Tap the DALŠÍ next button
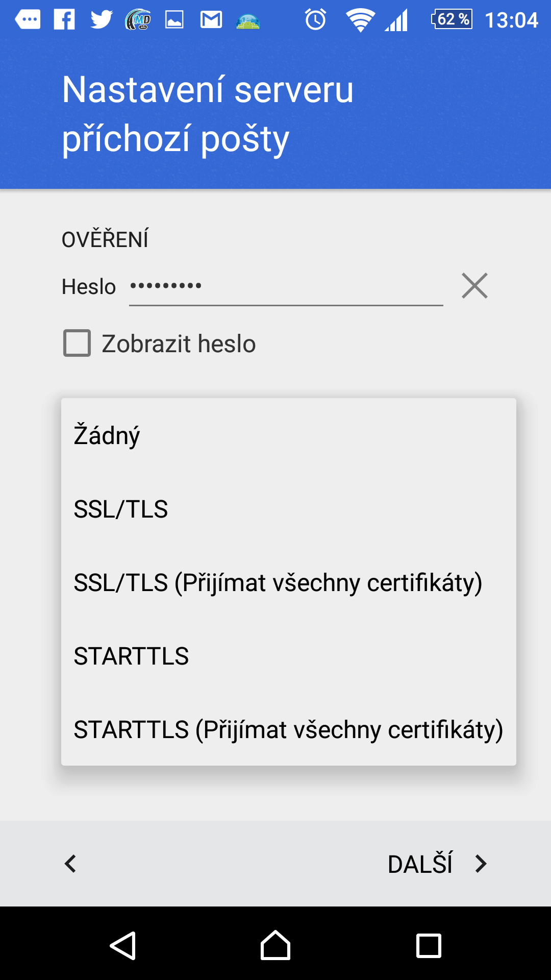551x980 pixels. tap(437, 864)
